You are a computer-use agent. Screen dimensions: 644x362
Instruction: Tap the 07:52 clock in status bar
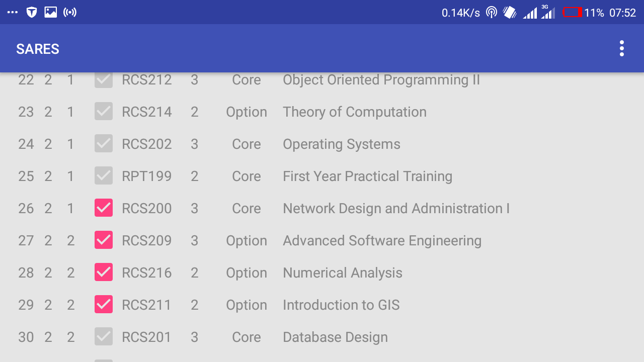(x=622, y=13)
